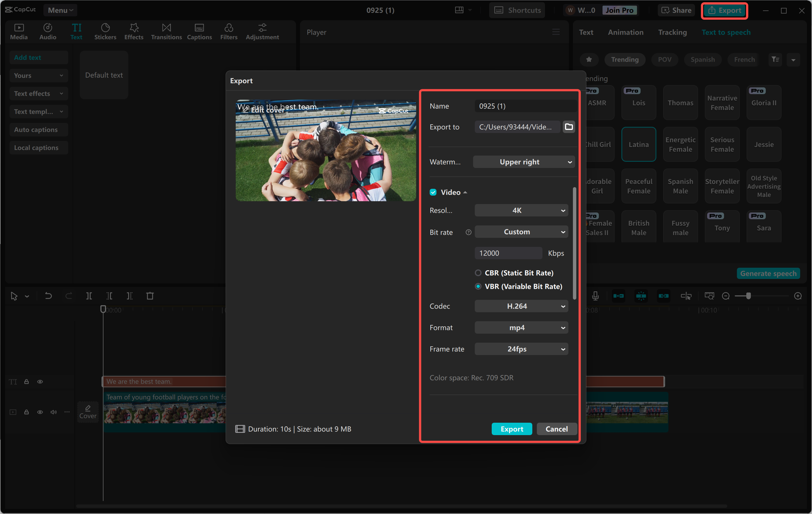Click the record voiceover microphone icon
The width and height of the screenshot is (812, 514).
tap(595, 296)
